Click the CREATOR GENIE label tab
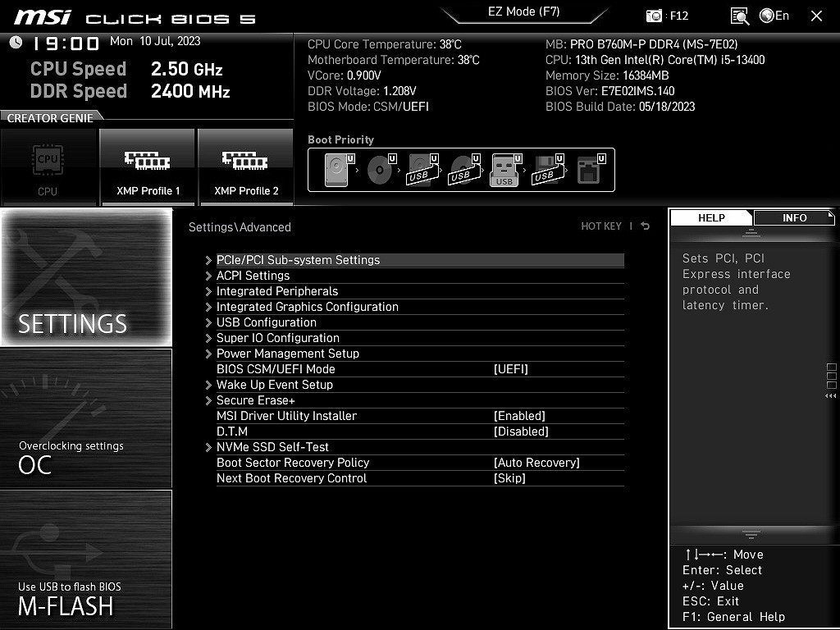The image size is (840, 630). (50, 118)
